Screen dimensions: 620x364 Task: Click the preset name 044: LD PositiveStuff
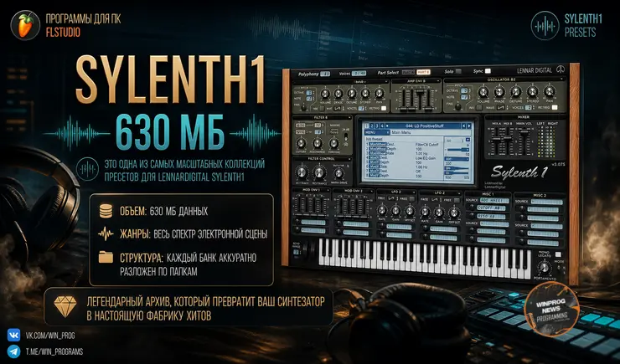pyautogui.click(x=424, y=126)
